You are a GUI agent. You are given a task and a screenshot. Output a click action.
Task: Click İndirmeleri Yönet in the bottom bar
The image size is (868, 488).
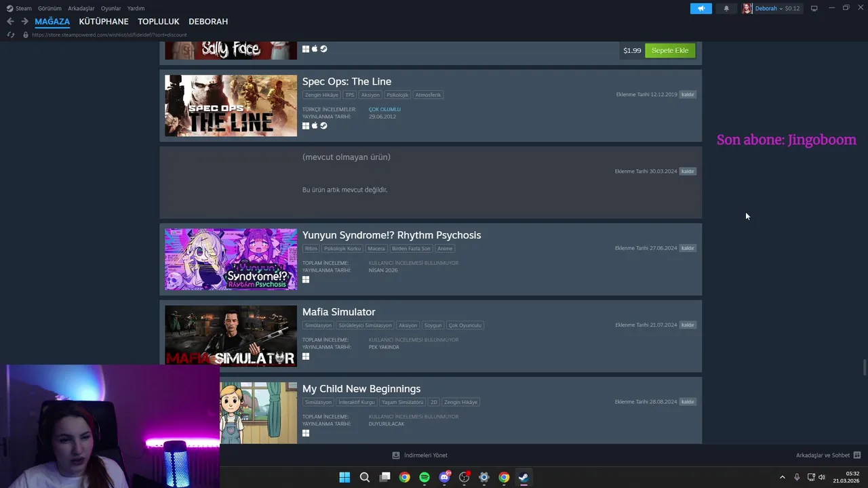(x=425, y=455)
